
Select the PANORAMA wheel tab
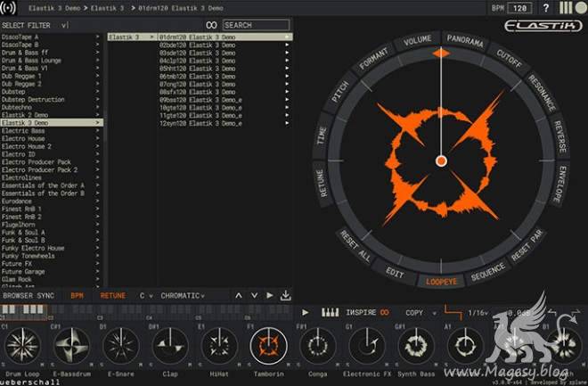tap(465, 40)
